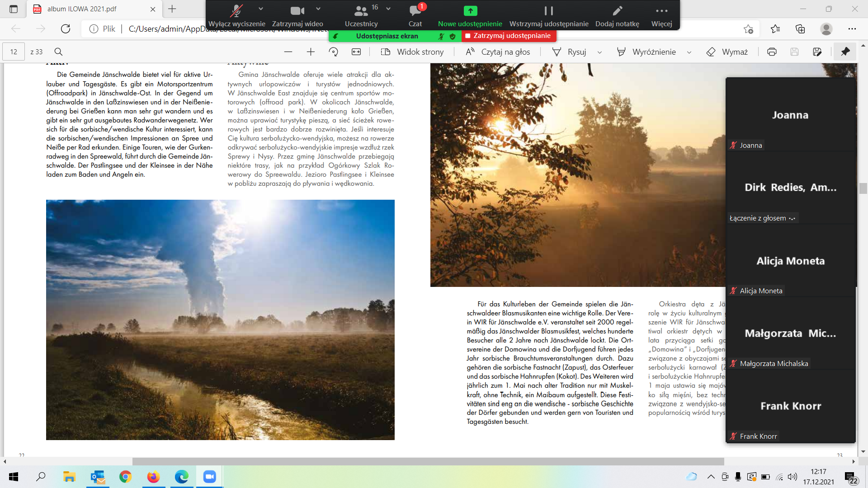Open the Windows Start menu
Screen dimensions: 868x488
(x=14, y=477)
